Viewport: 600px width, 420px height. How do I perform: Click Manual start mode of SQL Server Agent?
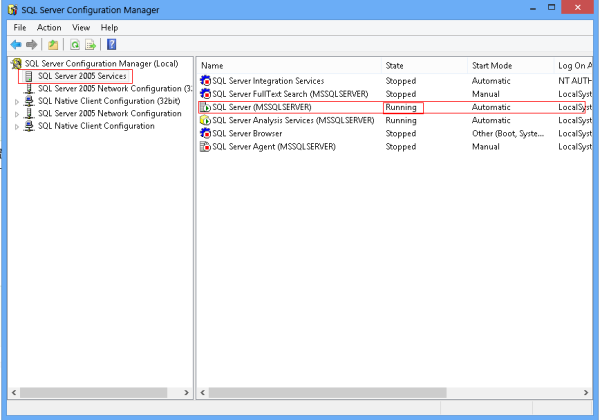pos(486,147)
